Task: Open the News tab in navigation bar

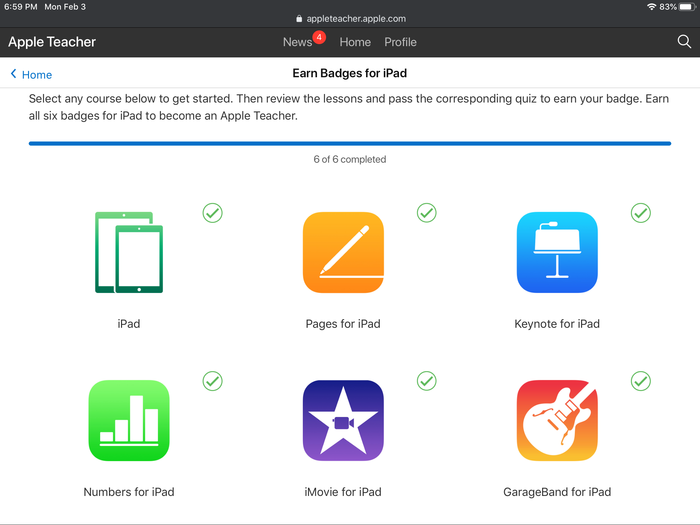Action: pos(297,42)
